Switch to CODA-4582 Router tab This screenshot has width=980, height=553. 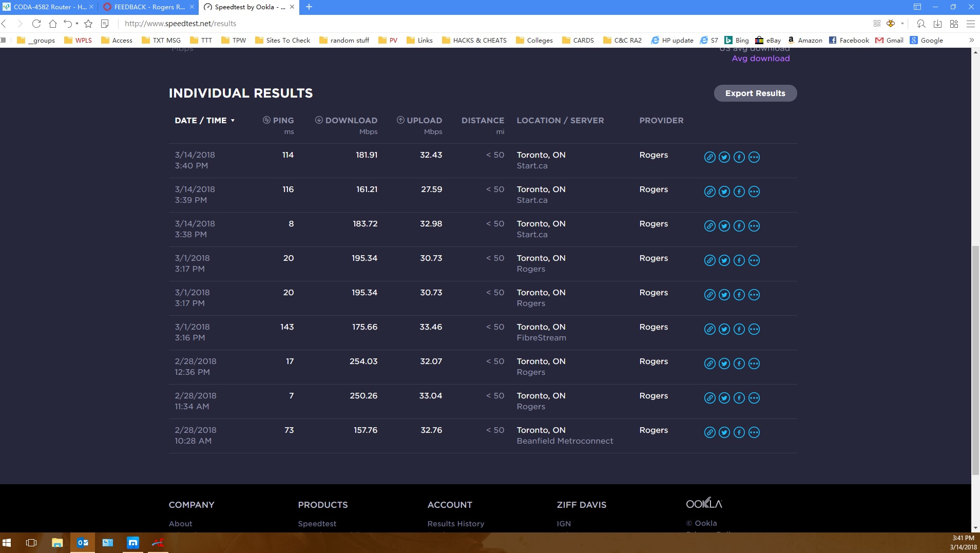tap(47, 7)
